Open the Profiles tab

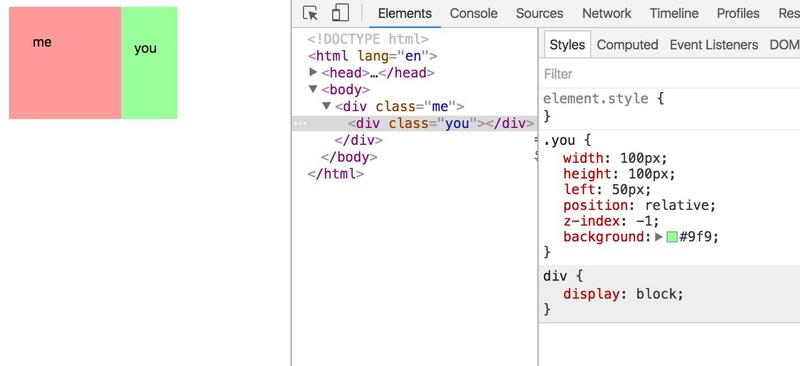[738, 13]
